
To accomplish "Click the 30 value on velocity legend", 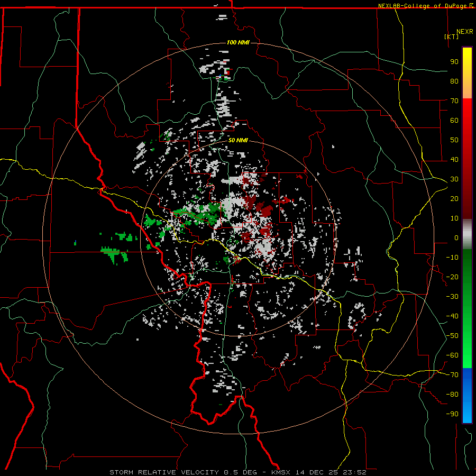I will [454, 179].
